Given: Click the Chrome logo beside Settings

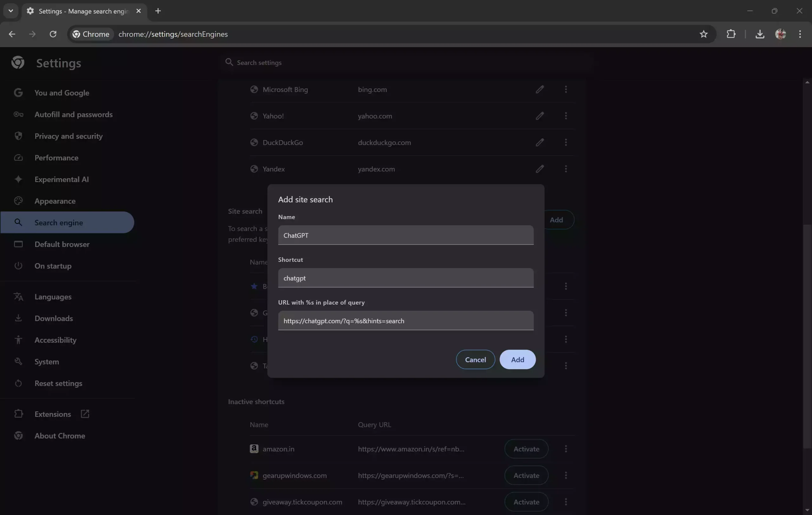Looking at the screenshot, I should (x=18, y=62).
